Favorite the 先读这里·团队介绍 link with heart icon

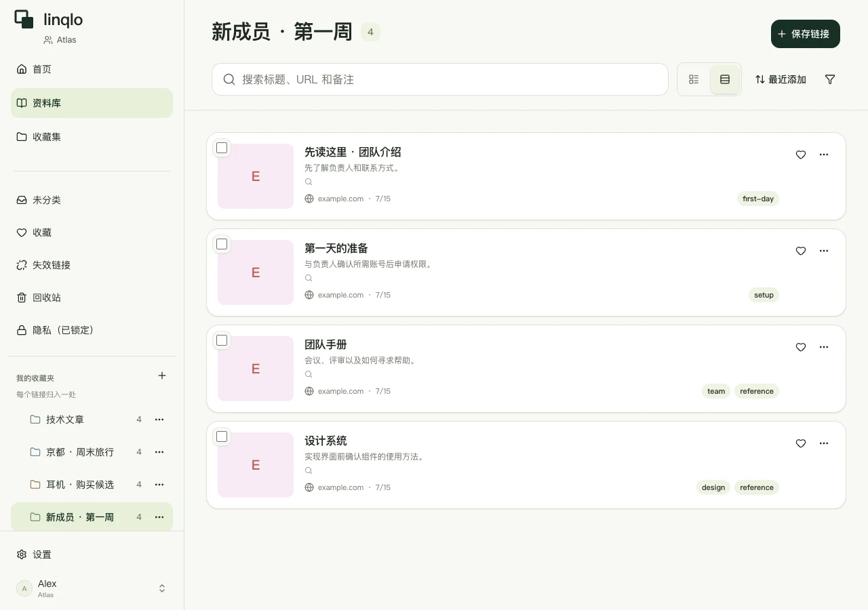(x=801, y=155)
